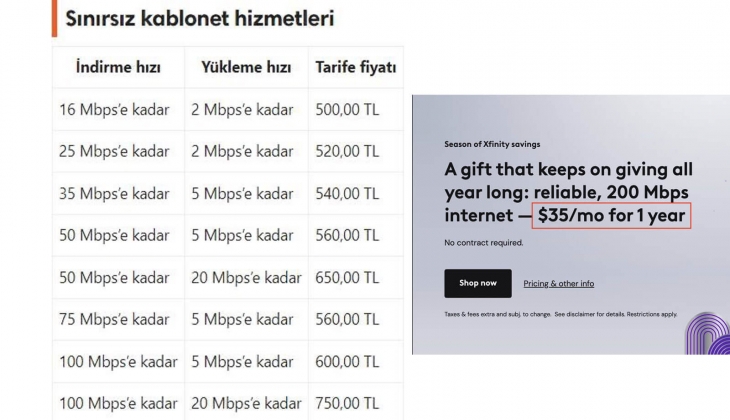Click the Tarife fiyatı column header
Screen dimensions: 730x420
(355, 68)
